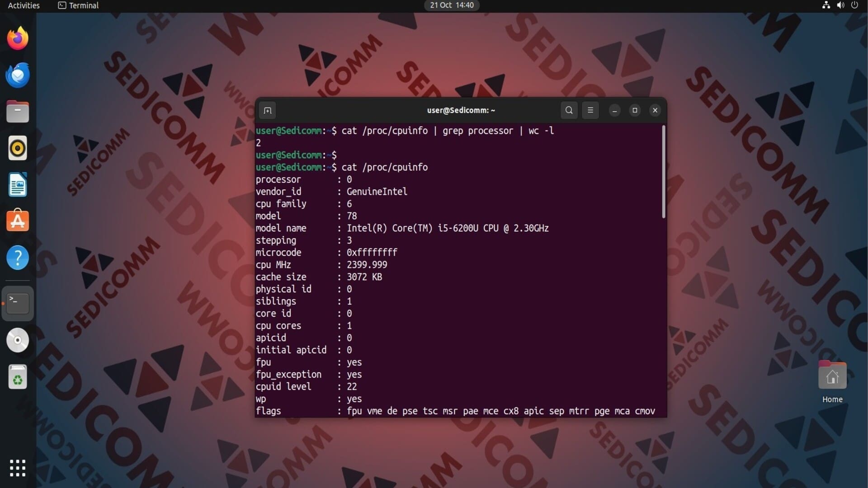Open Rhythmbox music player from the dock
The height and width of the screenshot is (488, 868).
[18, 148]
